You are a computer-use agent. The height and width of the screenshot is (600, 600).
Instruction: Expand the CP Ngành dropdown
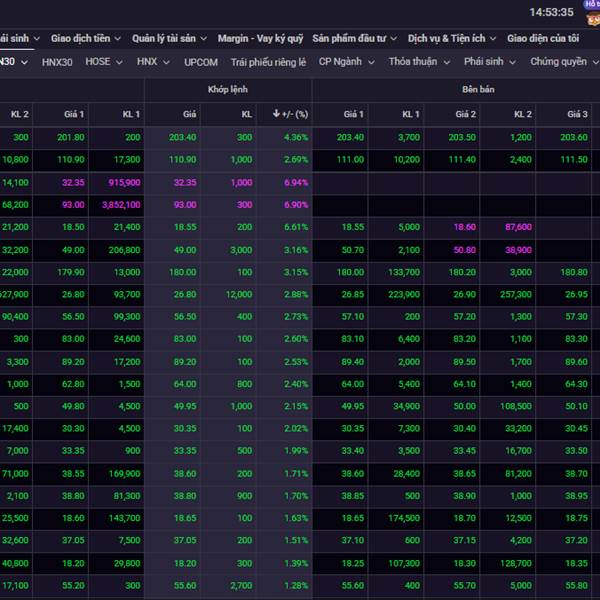347,62
